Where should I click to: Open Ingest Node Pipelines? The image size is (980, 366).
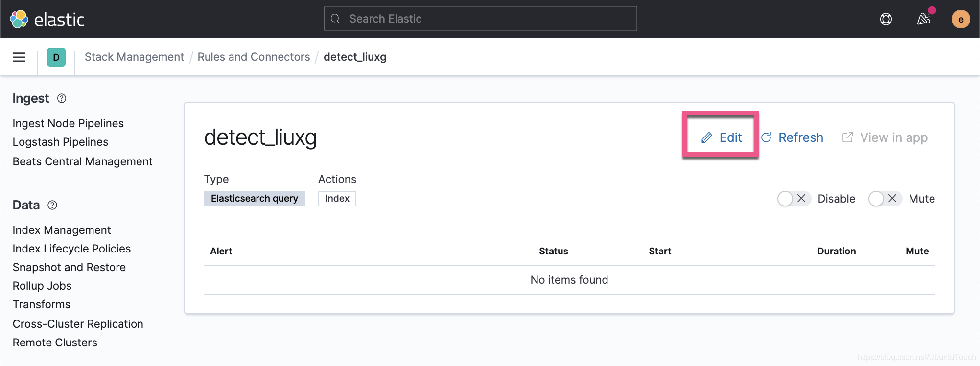tap(68, 123)
